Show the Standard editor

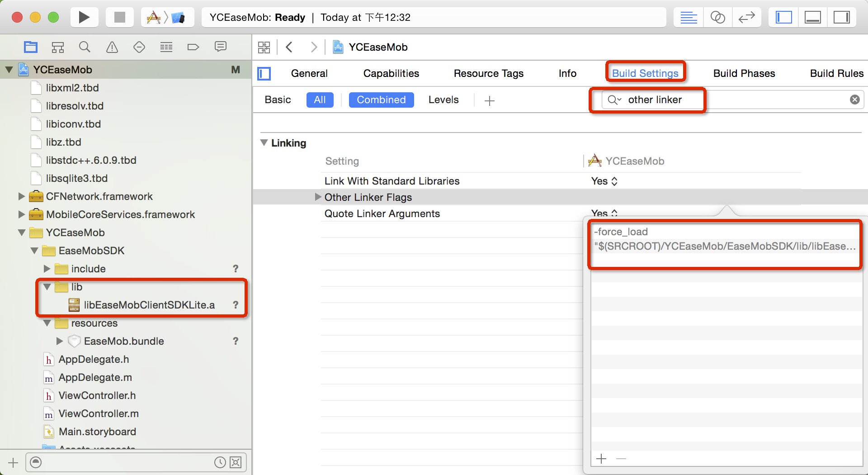(x=689, y=17)
